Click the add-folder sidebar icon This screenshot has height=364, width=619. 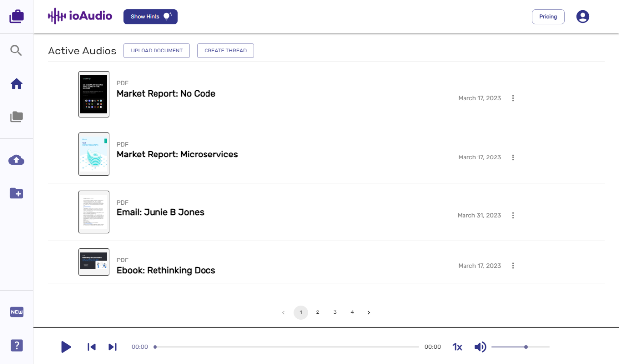[16, 193]
